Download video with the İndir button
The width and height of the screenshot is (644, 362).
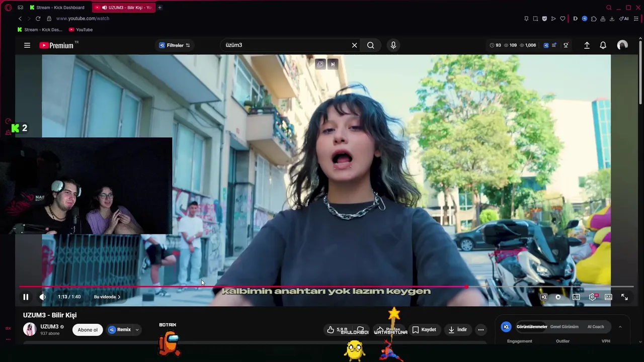coord(458,330)
